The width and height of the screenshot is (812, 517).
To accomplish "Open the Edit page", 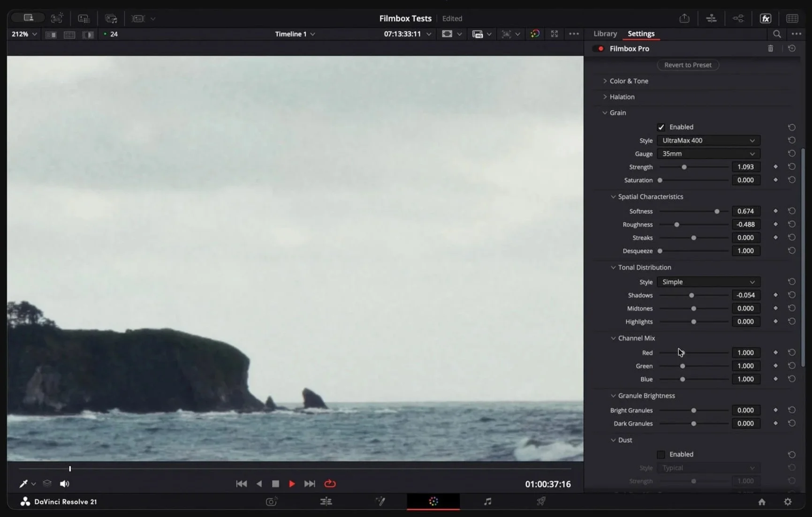I will click(x=326, y=502).
